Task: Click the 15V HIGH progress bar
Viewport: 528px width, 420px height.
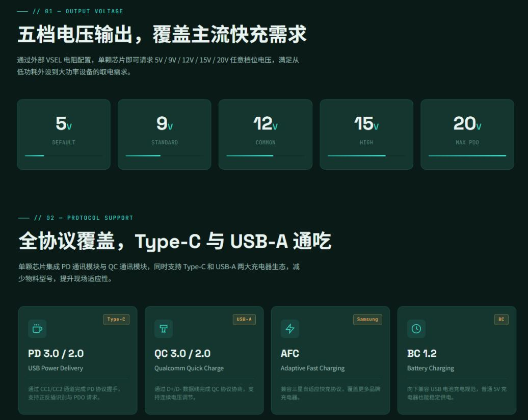Action: 366,155
